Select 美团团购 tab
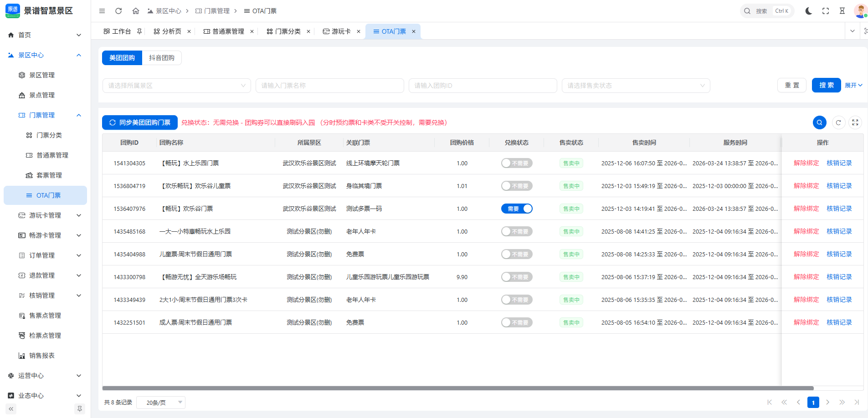 (x=122, y=58)
